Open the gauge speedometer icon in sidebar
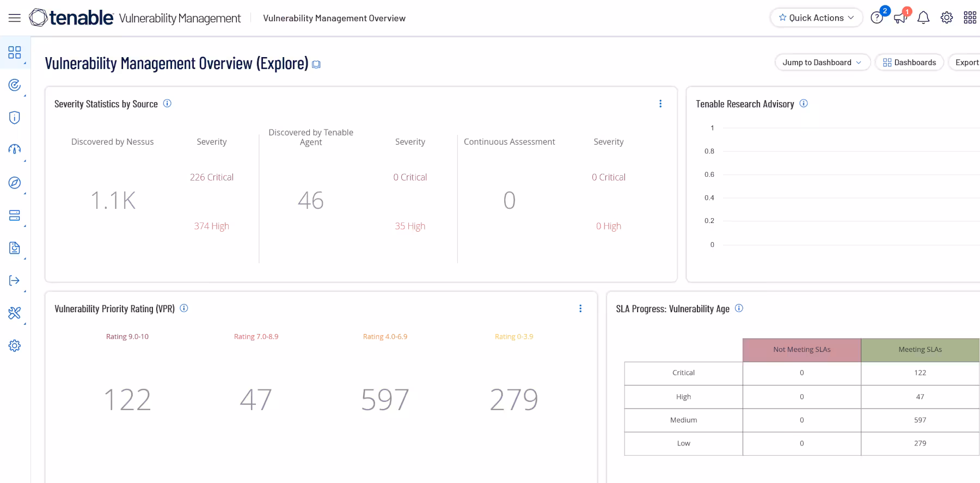980x483 pixels. pos(15,150)
